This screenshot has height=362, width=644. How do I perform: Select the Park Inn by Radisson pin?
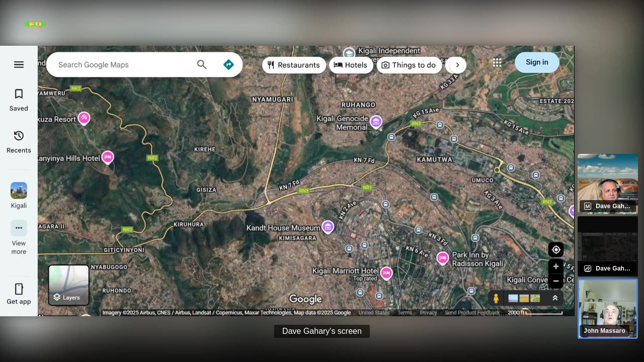click(x=443, y=258)
